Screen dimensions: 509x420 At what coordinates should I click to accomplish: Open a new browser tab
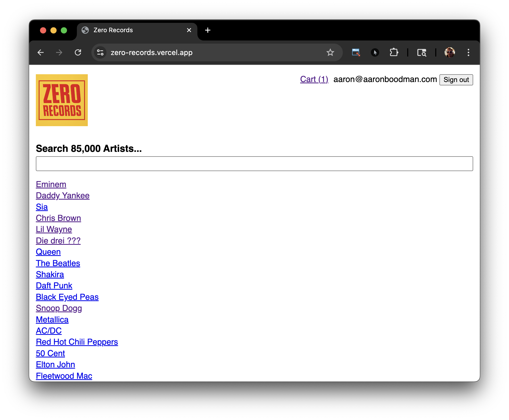[207, 30]
